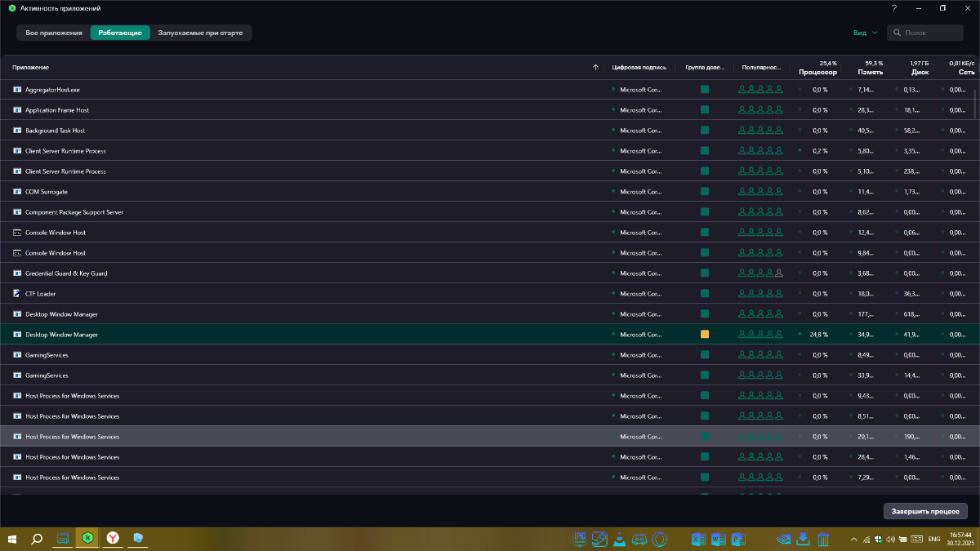
Task: Open the Recycle Bin taskbar icon
Action: [x=823, y=539]
